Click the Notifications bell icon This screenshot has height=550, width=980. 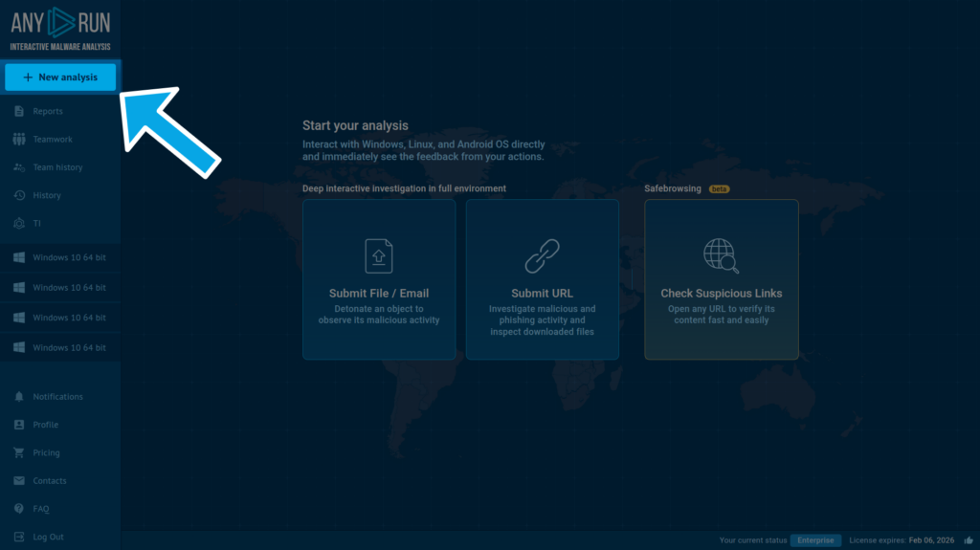19,397
